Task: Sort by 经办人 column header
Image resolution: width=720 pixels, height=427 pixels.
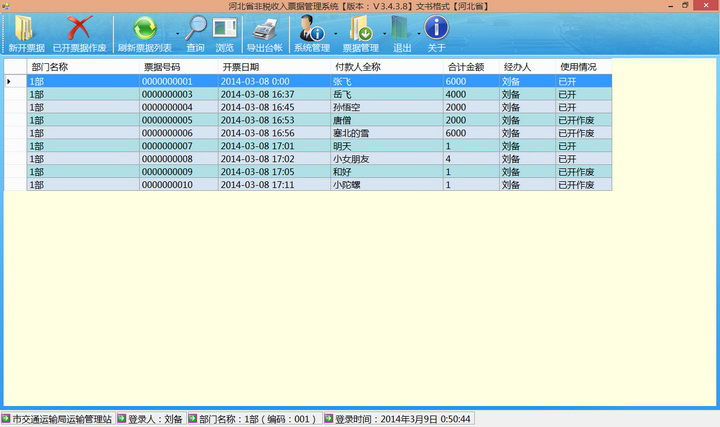Action: click(528, 67)
